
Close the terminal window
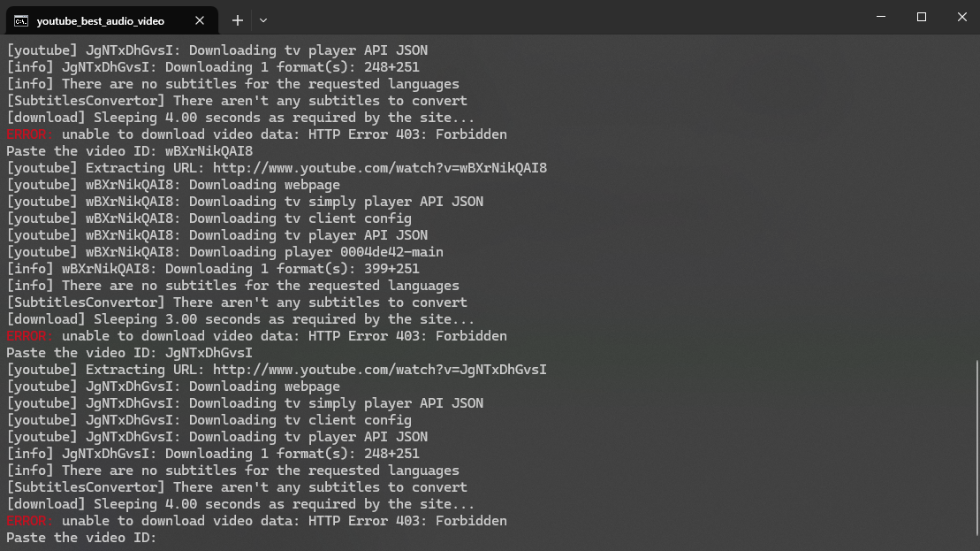[x=962, y=17]
